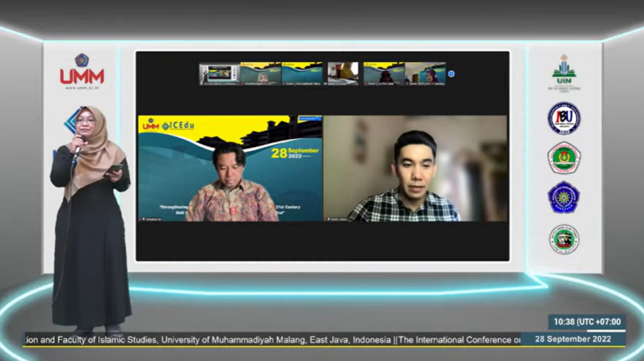Viewport: 644px width, 361px height.
Task: Click the blue Muhammadiyah sun emblem
Action: pyautogui.click(x=563, y=198)
